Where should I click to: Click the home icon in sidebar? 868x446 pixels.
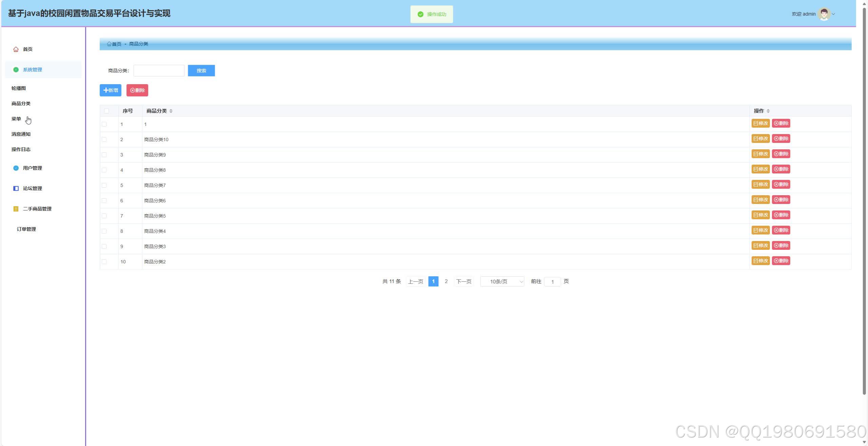pos(16,49)
